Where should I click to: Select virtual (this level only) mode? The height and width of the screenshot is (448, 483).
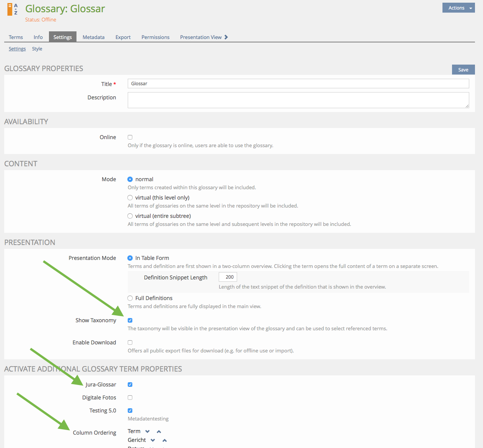coord(130,198)
